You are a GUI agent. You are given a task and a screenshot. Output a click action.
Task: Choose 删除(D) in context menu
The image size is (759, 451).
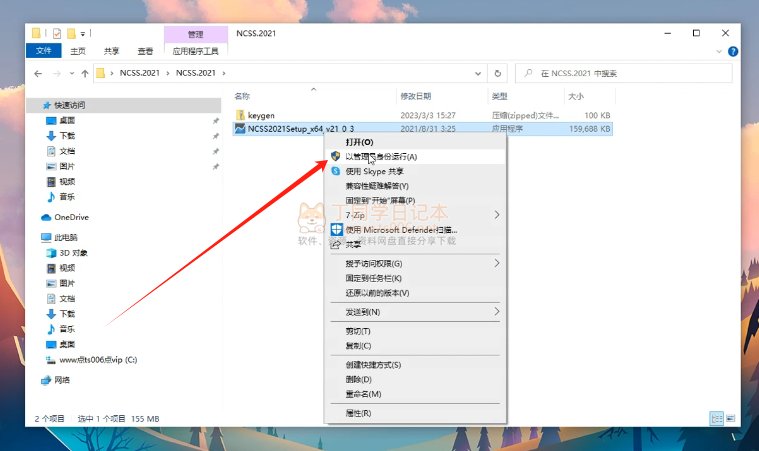[x=415, y=379]
